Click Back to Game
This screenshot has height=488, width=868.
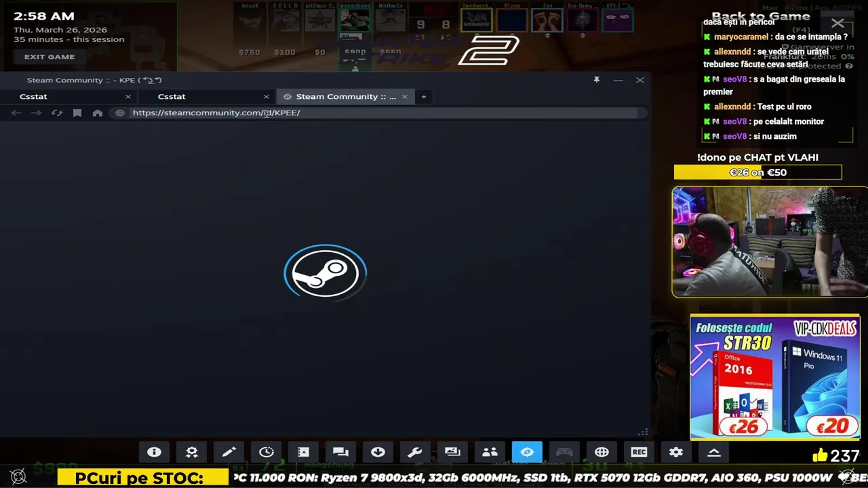[x=761, y=16]
